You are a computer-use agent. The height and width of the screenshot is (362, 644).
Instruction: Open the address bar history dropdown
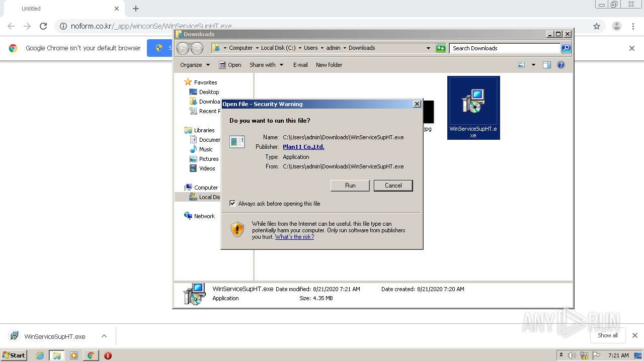(x=428, y=48)
